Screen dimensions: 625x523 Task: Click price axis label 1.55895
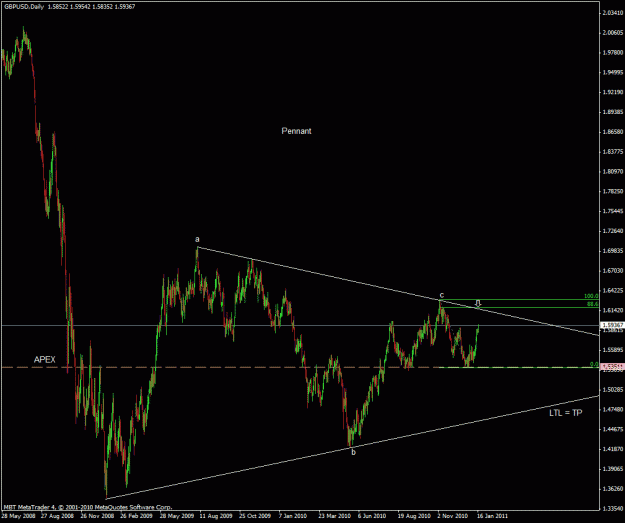click(x=612, y=350)
